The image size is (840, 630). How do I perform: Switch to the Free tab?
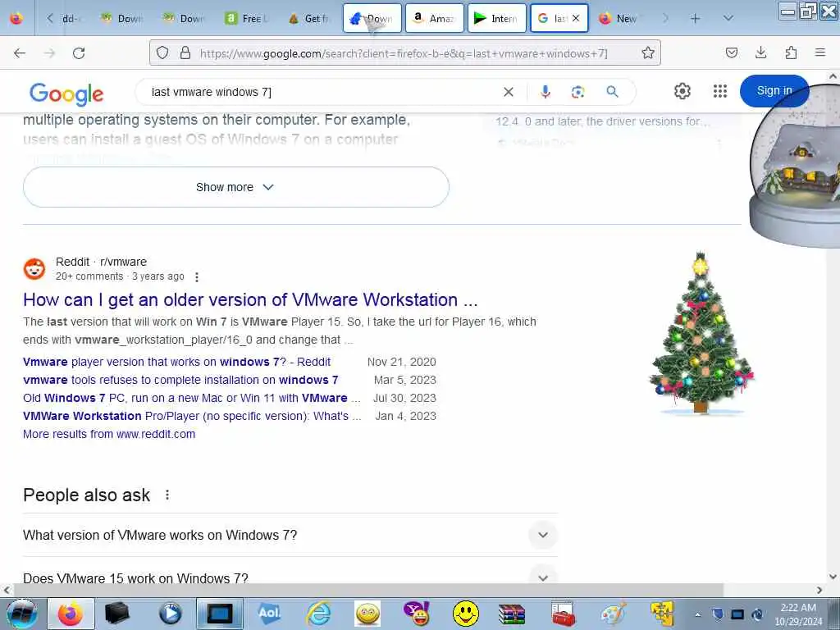coord(248,18)
